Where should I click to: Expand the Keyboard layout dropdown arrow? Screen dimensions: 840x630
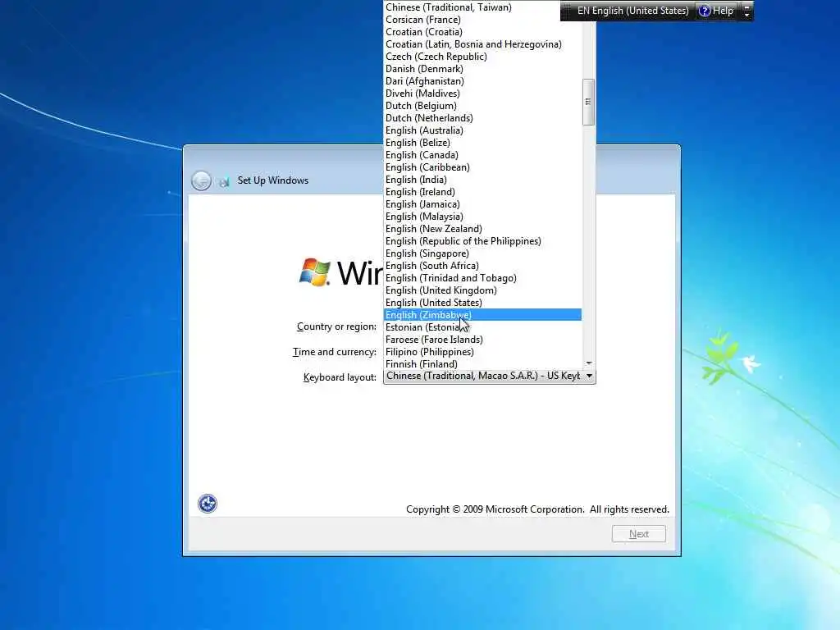(x=589, y=376)
